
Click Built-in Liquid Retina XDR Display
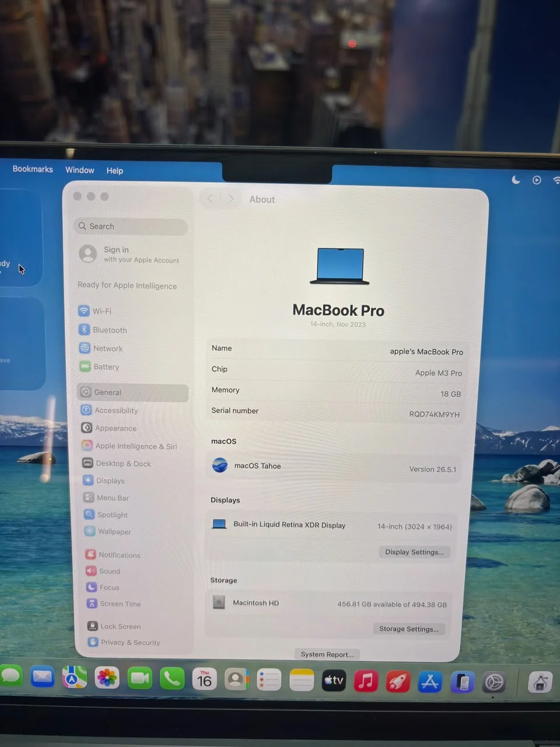click(x=289, y=525)
